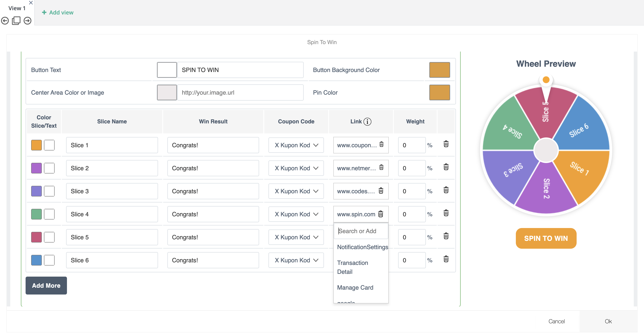Close the View 1 tab
This screenshot has width=644, height=335.
click(x=31, y=3)
